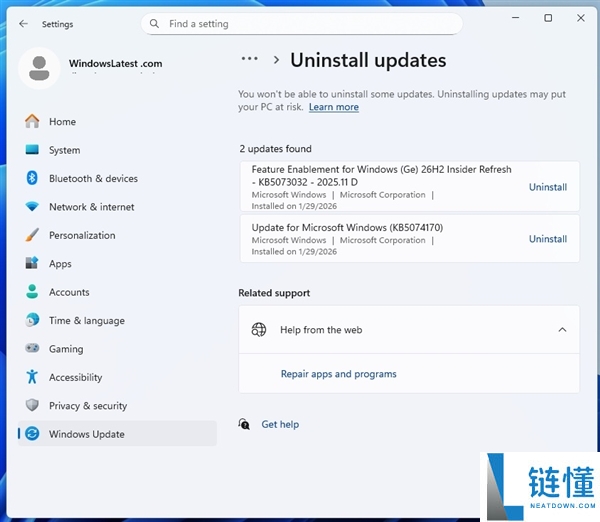Screen dimensions: 600x522
Task: Uninstall update KB5074170
Action: click(x=547, y=239)
